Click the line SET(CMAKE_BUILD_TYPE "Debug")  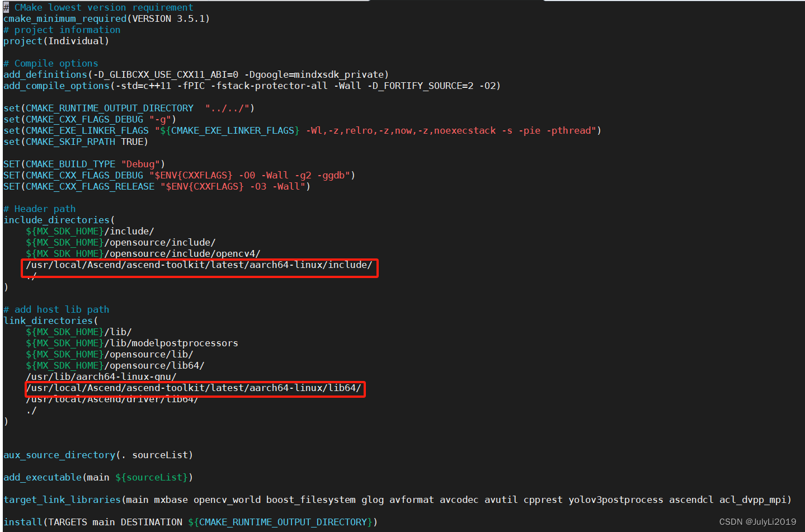[x=84, y=164]
